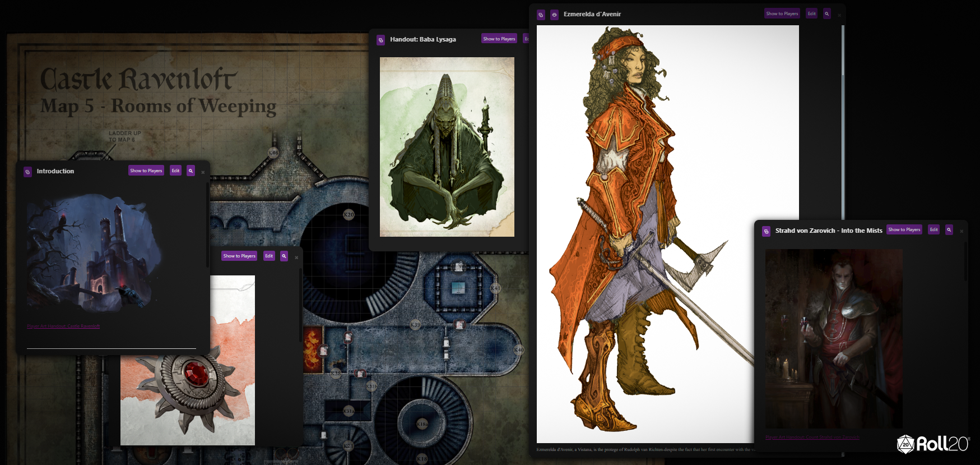Show Strahd von Zarovich handout to players
This screenshot has width=980, height=465.
904,229
